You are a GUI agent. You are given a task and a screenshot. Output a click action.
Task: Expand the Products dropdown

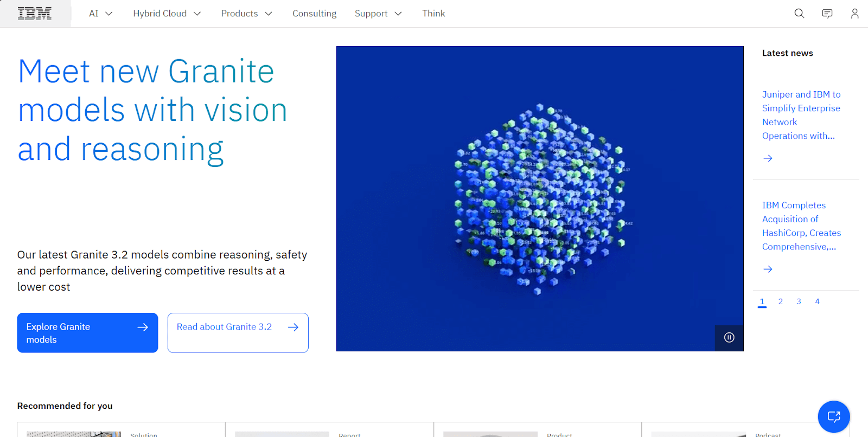coord(246,14)
